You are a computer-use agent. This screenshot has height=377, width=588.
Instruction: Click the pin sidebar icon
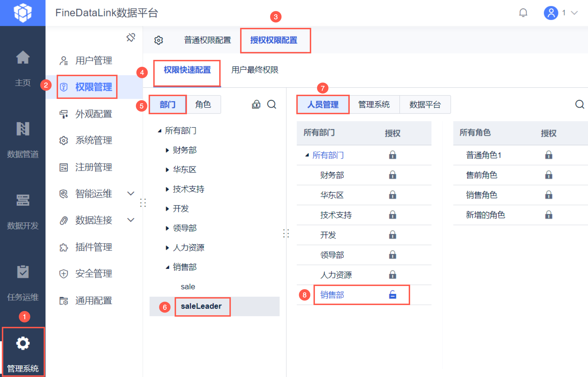coord(131,37)
